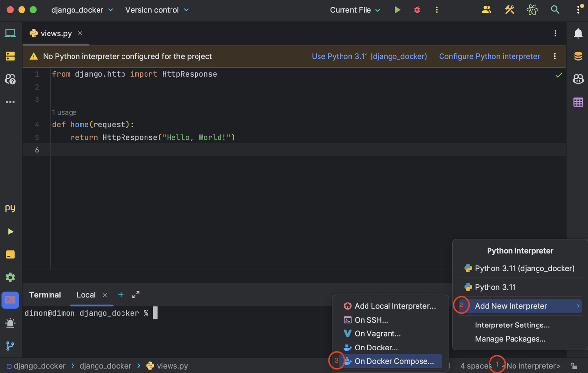
Task: Open the yellow Structure tool window icon
Action: 10,56
